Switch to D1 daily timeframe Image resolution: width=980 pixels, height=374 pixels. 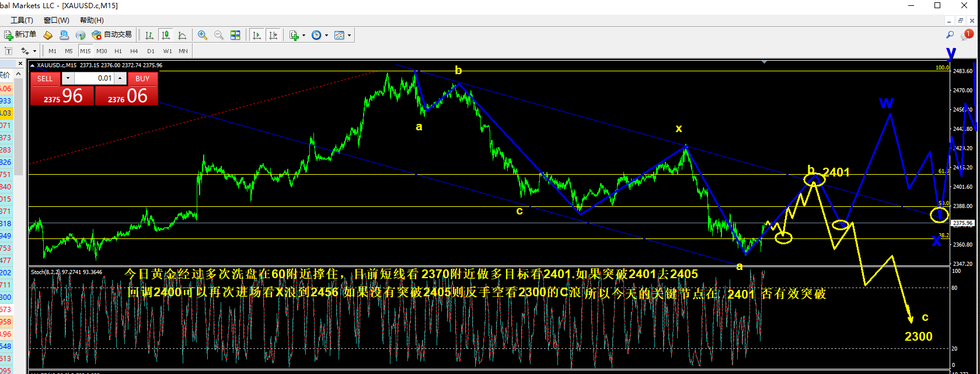point(151,51)
